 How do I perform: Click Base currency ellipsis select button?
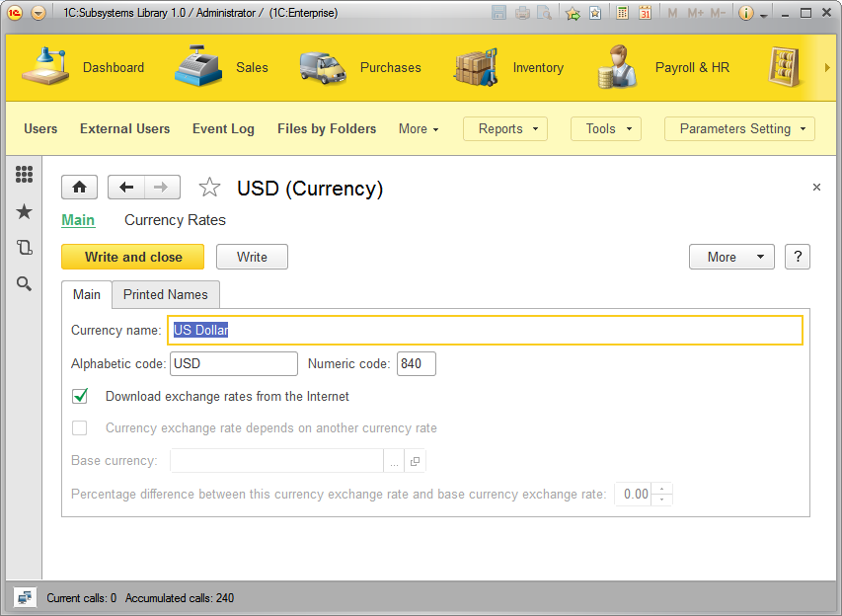(x=394, y=461)
